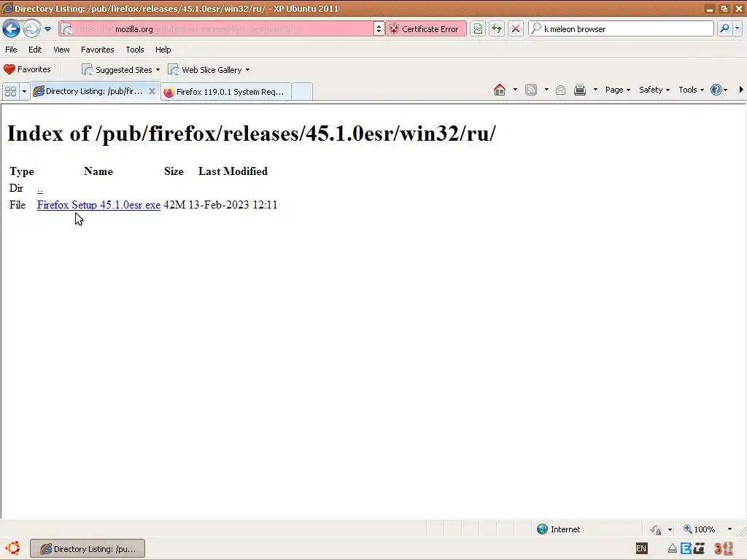Close the Directory Listing tab
Viewport: 747px width, 560px height.
[152, 91]
